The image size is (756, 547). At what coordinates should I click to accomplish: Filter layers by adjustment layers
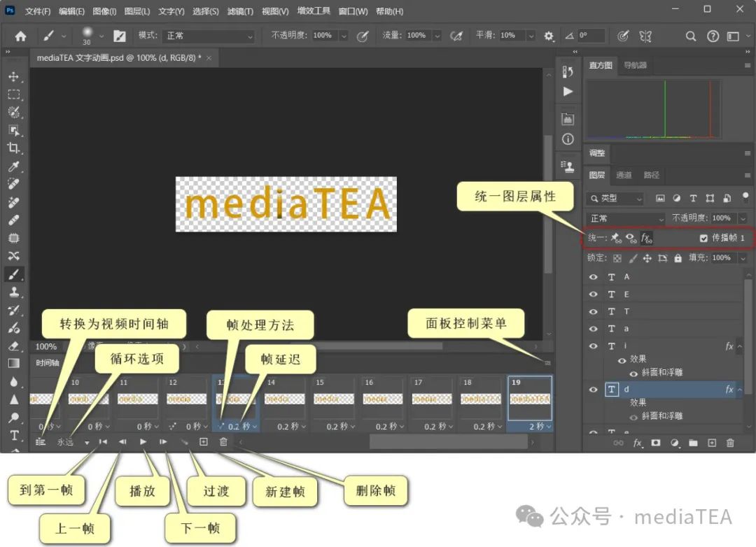pyautogui.click(x=677, y=198)
